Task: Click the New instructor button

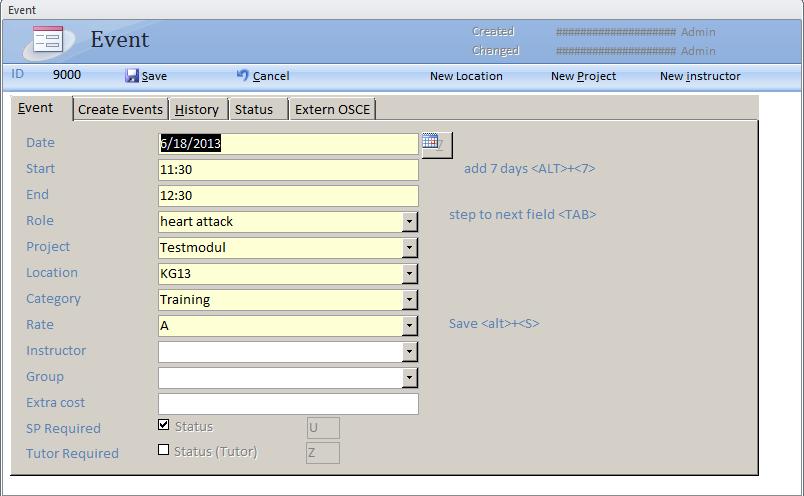Action: click(700, 76)
